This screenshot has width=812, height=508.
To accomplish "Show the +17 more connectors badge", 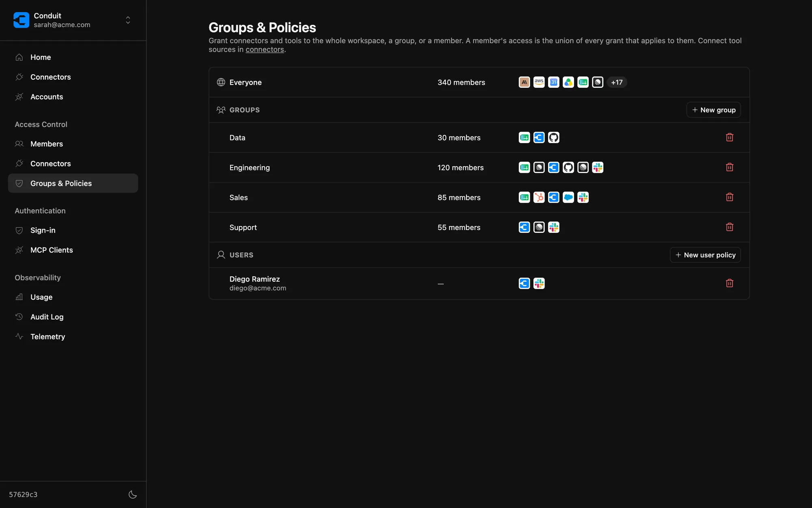I will tap(617, 82).
